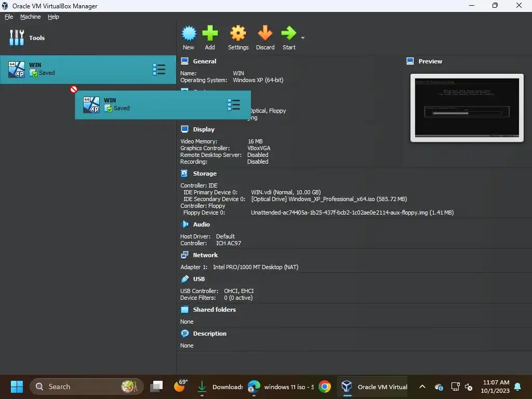Open the notifications bell icon

[518, 387]
